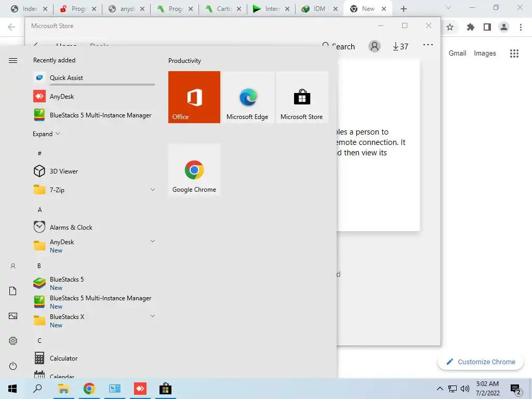This screenshot has height=399, width=532.
Task: Open Microsoft Store downloads showing 37
Action: click(x=401, y=46)
